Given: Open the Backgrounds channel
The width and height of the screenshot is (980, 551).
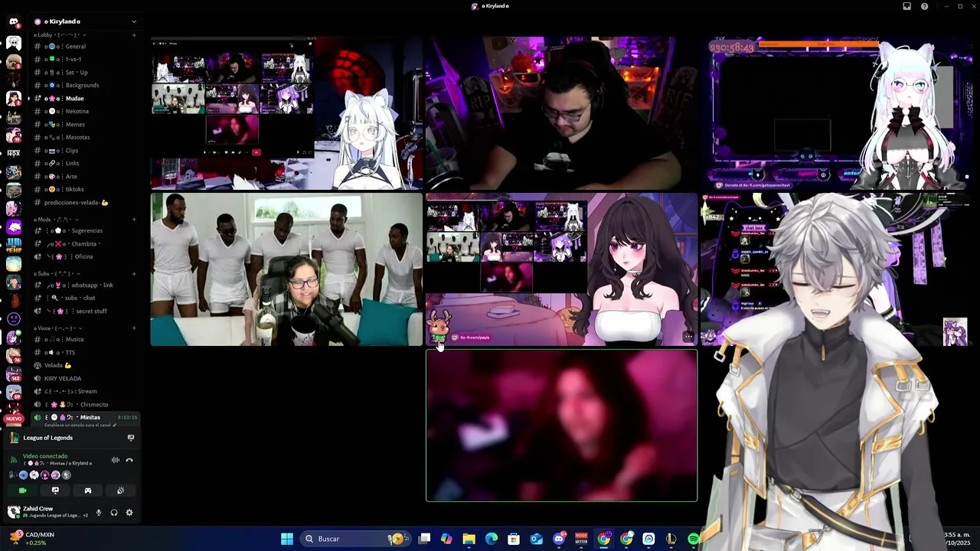Looking at the screenshot, I should pyautogui.click(x=85, y=86).
